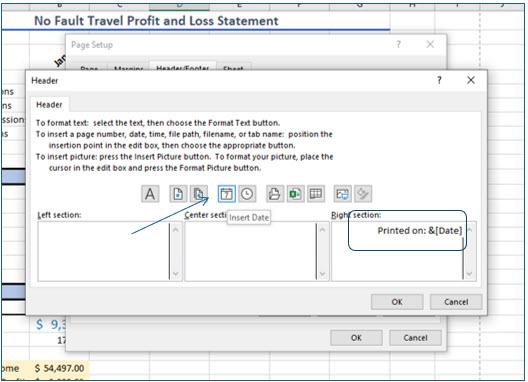Insert Page Number into the header
528x382 pixels.
(x=178, y=194)
